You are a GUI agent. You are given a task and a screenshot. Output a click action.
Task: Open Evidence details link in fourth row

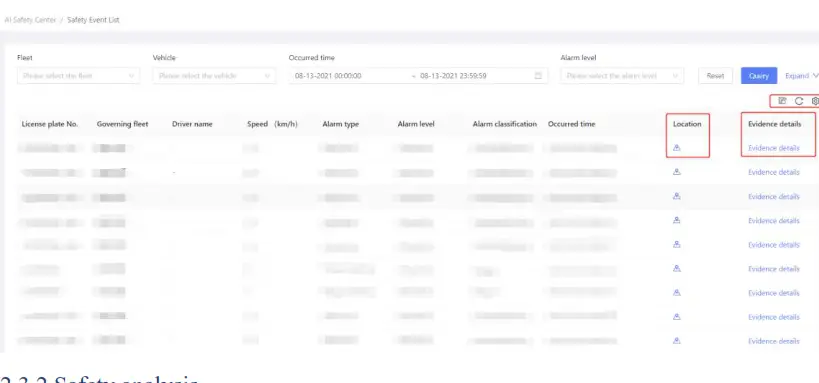point(774,220)
